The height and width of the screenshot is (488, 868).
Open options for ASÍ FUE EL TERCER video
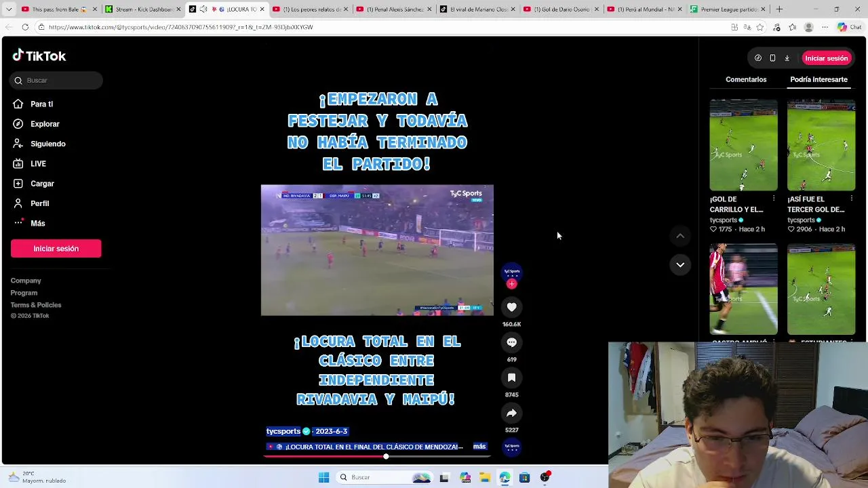click(851, 199)
